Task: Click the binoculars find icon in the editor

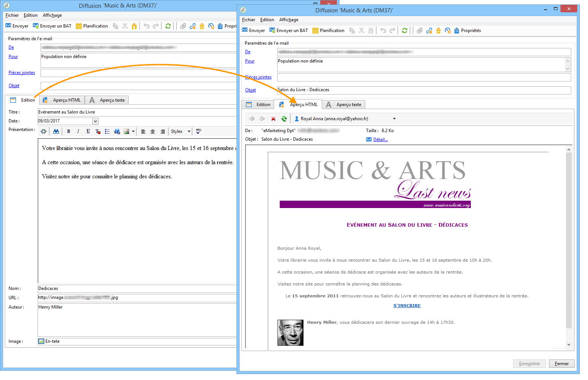Action: [56, 131]
